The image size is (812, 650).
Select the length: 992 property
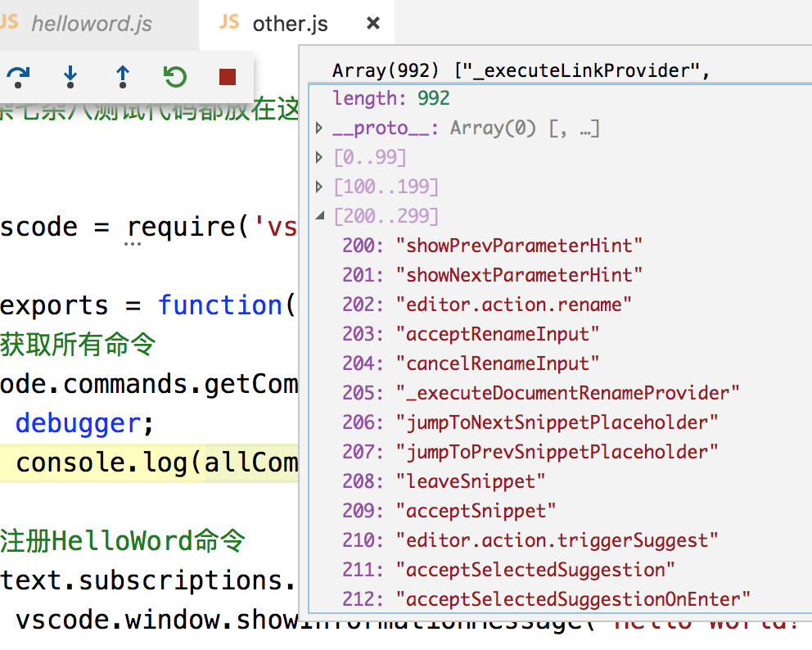click(391, 98)
